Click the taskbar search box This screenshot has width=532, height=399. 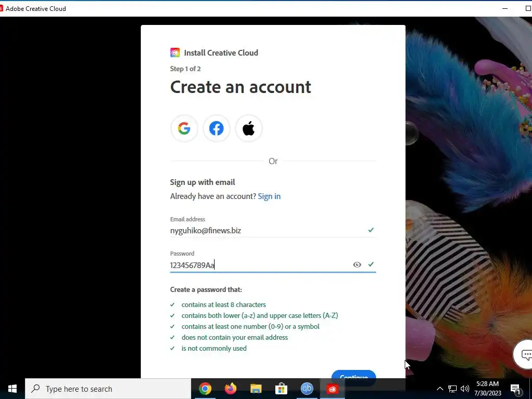pyautogui.click(x=108, y=389)
